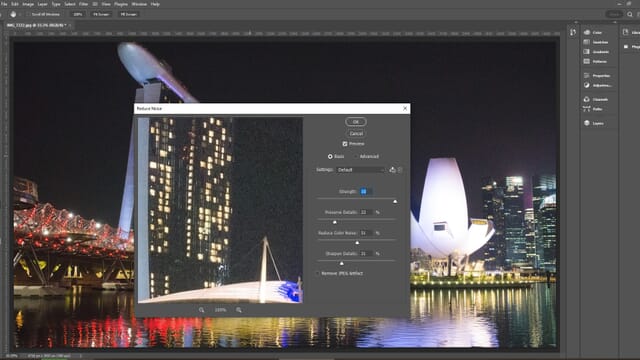Click the 100% zoom button
The image size is (640, 360).
[x=78, y=14]
